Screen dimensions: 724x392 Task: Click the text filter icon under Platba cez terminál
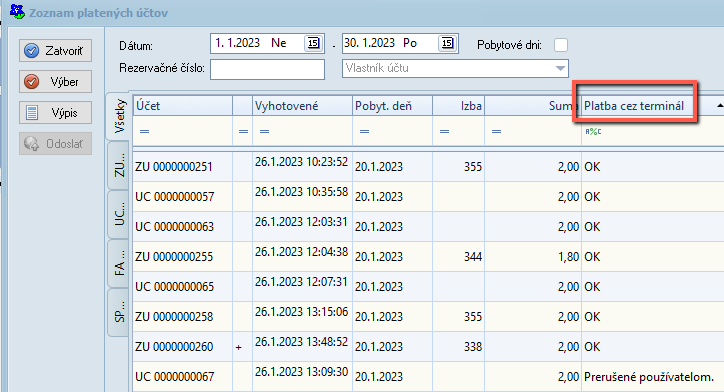(593, 132)
